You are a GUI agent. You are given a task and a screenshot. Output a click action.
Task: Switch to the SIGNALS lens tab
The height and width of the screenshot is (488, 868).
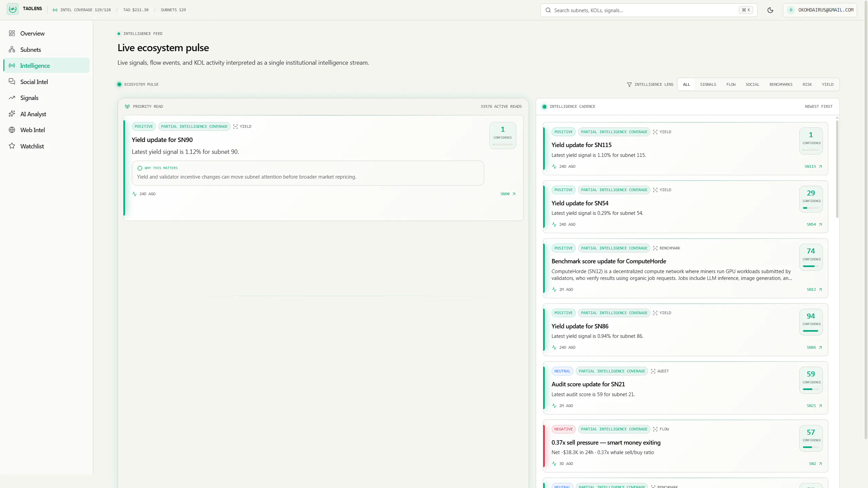coord(708,84)
